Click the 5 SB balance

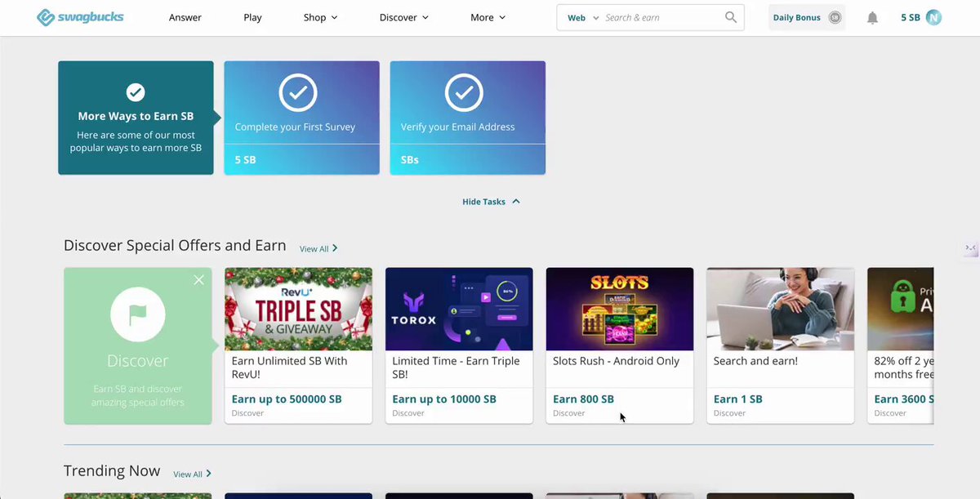[910, 17]
